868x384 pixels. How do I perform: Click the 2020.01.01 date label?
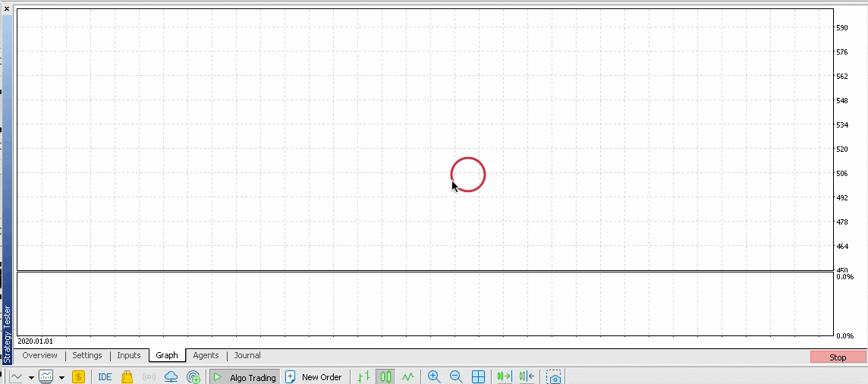(36, 342)
